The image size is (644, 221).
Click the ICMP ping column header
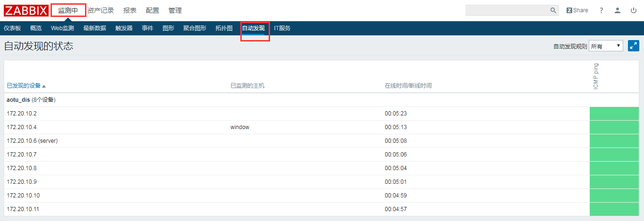(595, 75)
